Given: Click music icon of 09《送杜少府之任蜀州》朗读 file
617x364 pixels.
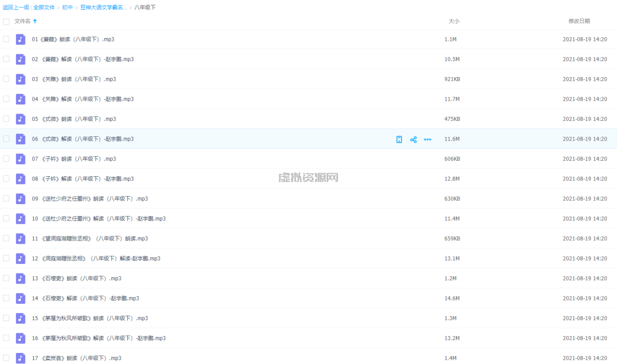Looking at the screenshot, I should (x=20, y=198).
